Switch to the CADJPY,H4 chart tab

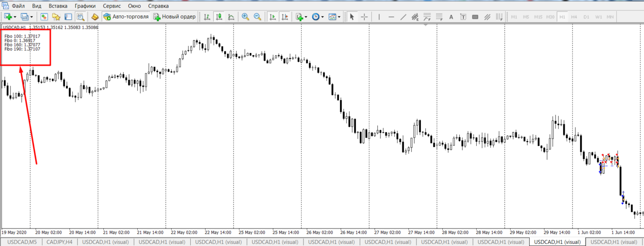[59, 242]
